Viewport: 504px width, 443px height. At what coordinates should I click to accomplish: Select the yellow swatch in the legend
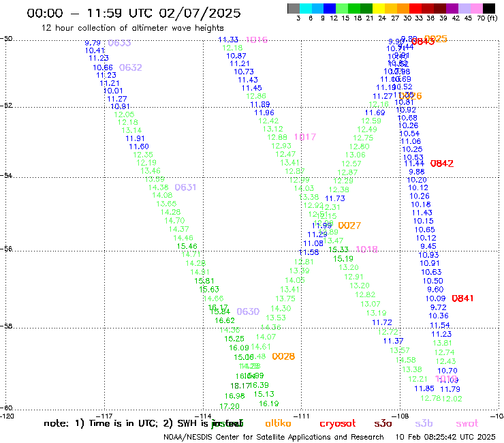click(x=379, y=8)
